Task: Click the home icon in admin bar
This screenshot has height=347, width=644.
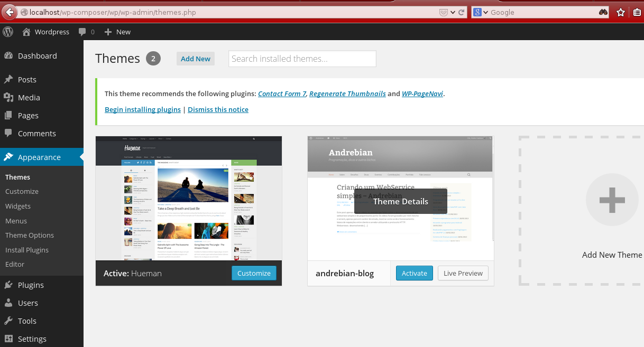Action: tap(26, 32)
